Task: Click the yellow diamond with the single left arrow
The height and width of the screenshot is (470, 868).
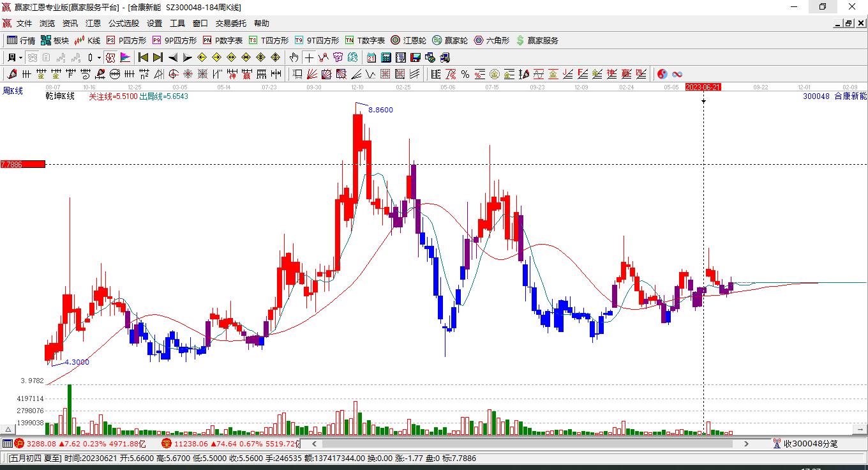Action: 202,57
